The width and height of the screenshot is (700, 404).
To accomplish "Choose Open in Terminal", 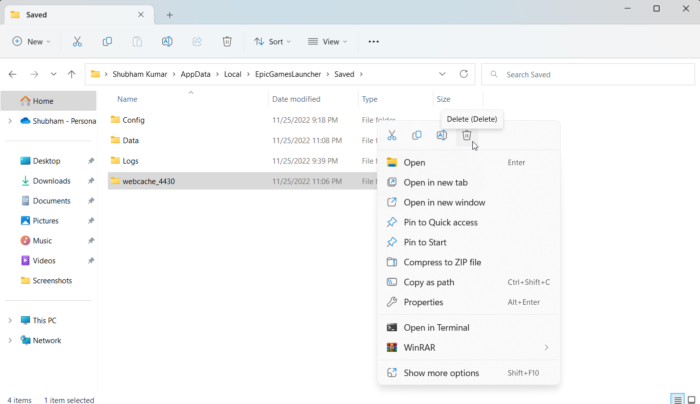I will pyautogui.click(x=468, y=328).
